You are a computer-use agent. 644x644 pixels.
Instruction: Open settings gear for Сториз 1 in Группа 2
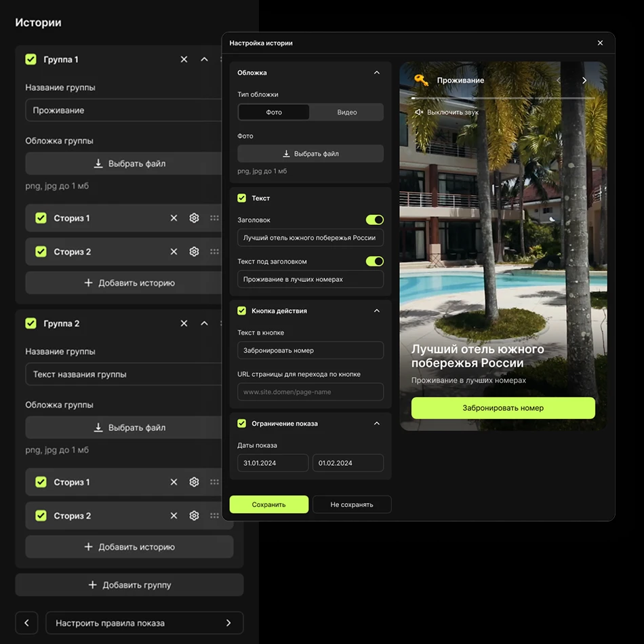(x=195, y=482)
